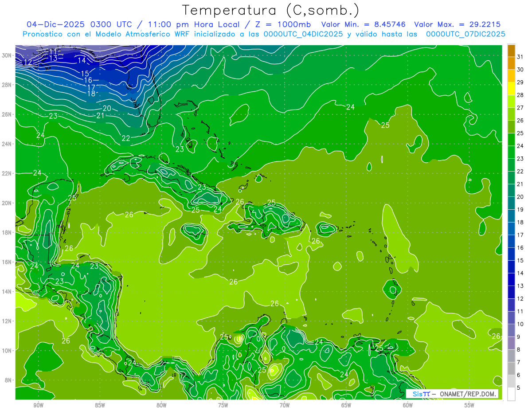This screenshot has height=411, width=532.
Task: Click the legend swatch between 21 and 22
Action: coord(512,178)
